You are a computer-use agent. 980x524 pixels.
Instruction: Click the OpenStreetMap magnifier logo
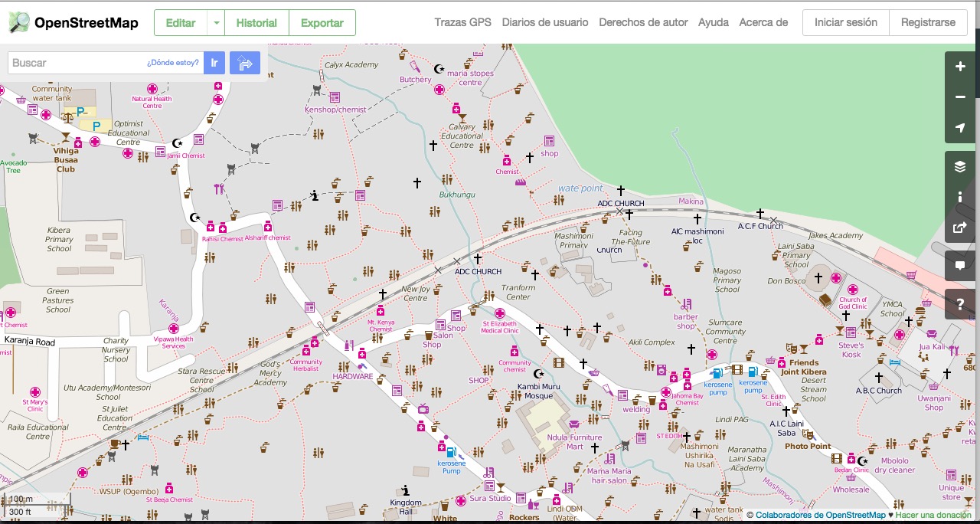(x=19, y=22)
